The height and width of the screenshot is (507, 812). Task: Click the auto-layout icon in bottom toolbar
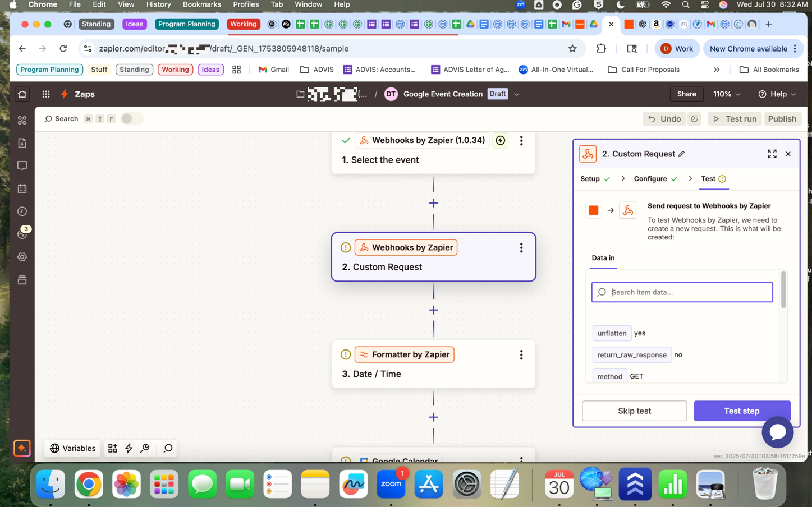(x=113, y=448)
